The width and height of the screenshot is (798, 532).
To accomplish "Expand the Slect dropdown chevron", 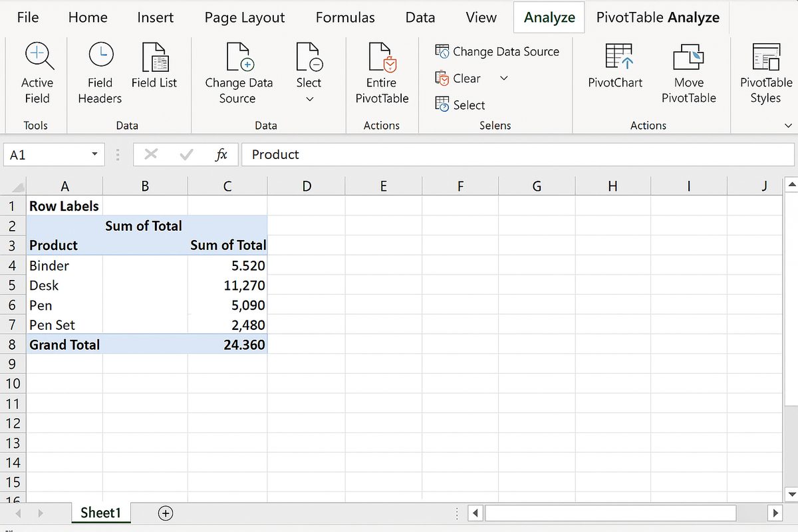I will [x=309, y=100].
